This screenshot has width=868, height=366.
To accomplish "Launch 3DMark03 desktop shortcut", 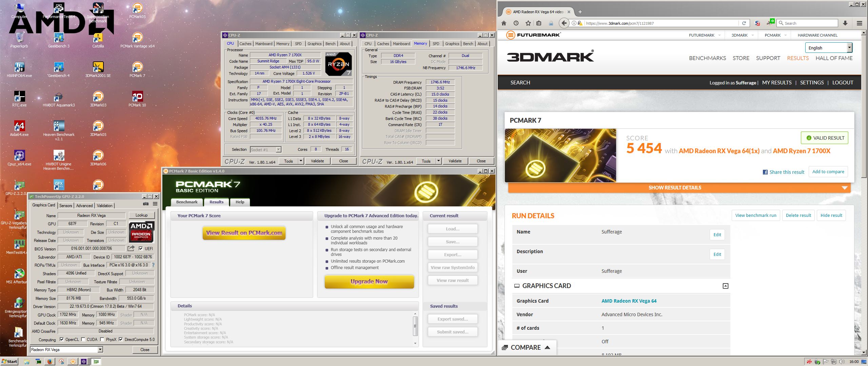I will (98, 99).
